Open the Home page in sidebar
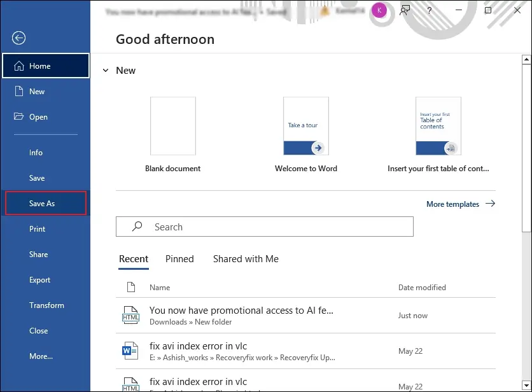The height and width of the screenshot is (392, 532). 45,66
